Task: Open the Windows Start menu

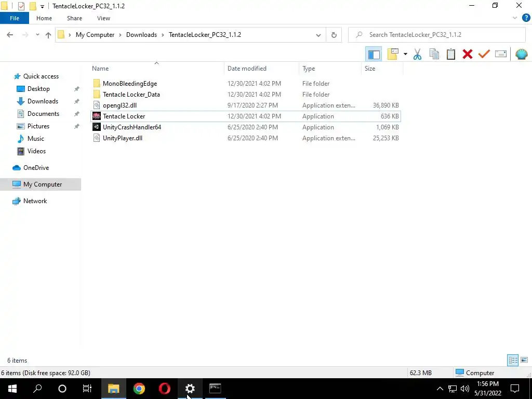Action: [x=12, y=389]
